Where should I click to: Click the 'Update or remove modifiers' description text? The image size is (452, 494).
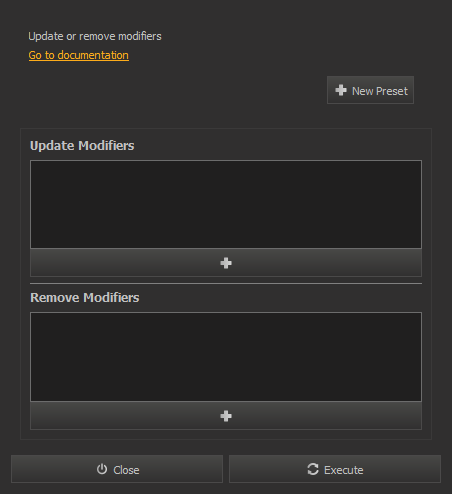click(95, 36)
